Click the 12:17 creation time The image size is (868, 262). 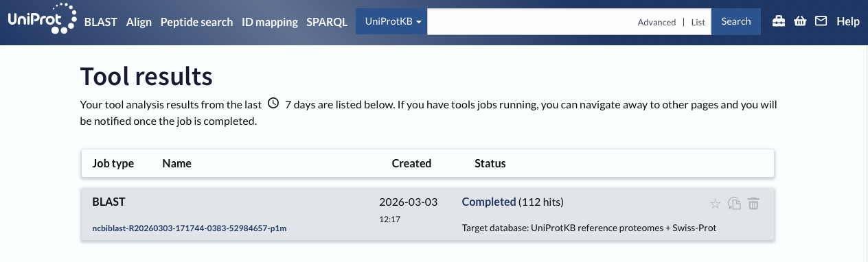click(x=389, y=219)
